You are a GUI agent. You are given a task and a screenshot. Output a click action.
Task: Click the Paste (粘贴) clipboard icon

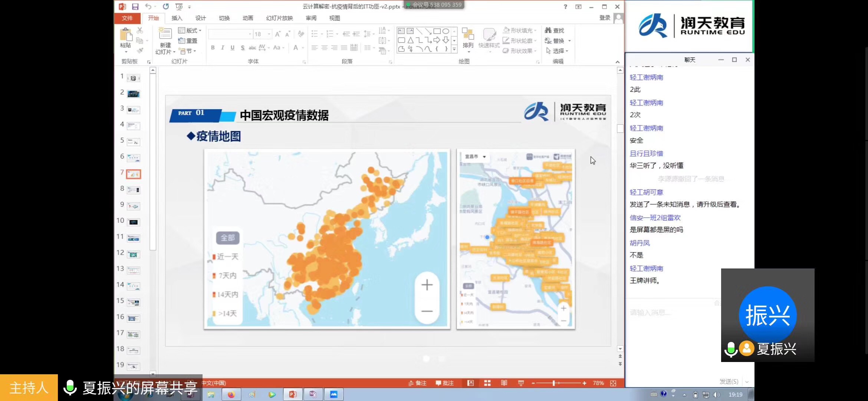coord(126,35)
